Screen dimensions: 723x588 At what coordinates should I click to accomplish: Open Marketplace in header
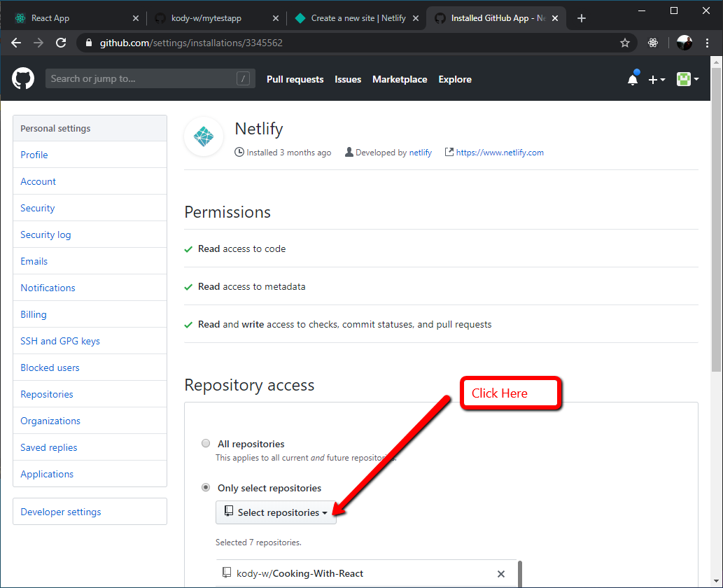click(x=400, y=79)
